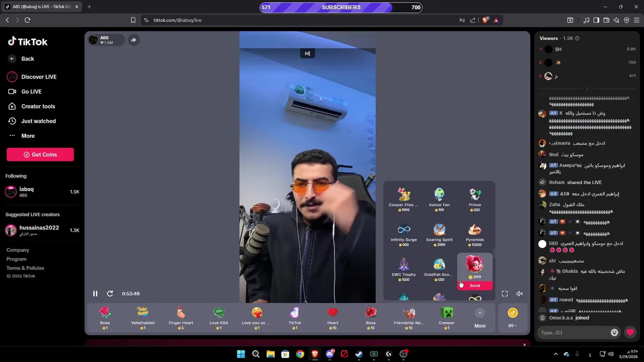
Task: Toggle fullscreen on the live player
Action: click(505, 294)
